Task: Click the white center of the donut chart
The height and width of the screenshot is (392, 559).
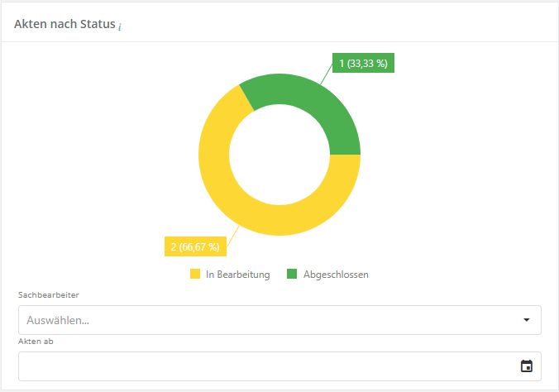Action: [x=279, y=155]
